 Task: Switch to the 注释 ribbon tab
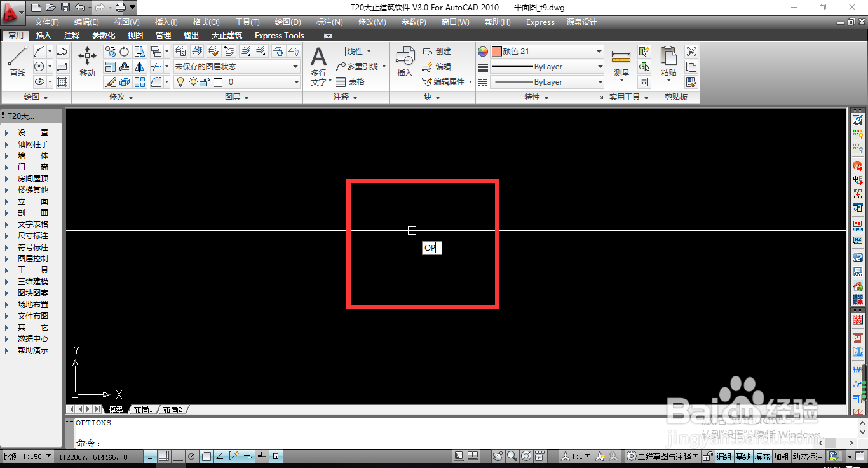click(x=72, y=36)
